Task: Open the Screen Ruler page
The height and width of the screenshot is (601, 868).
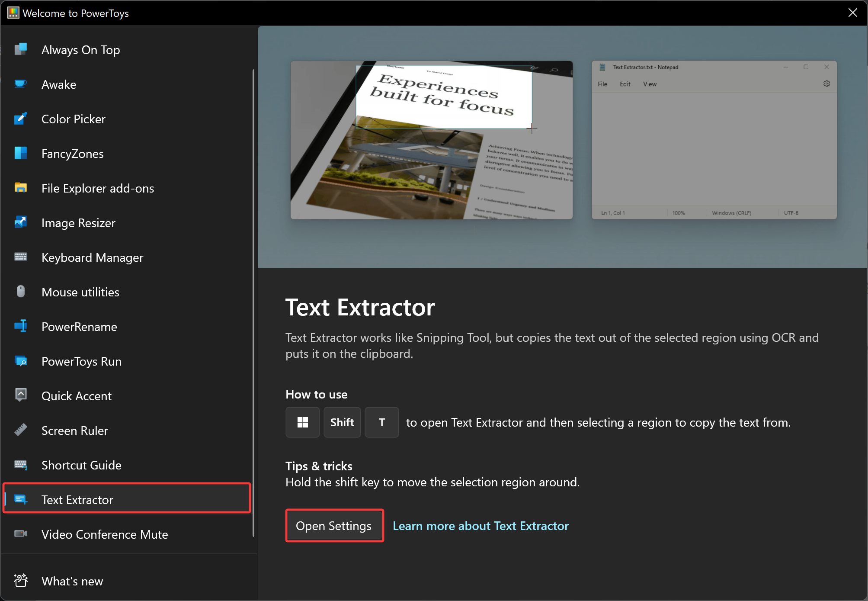Action: coord(126,431)
